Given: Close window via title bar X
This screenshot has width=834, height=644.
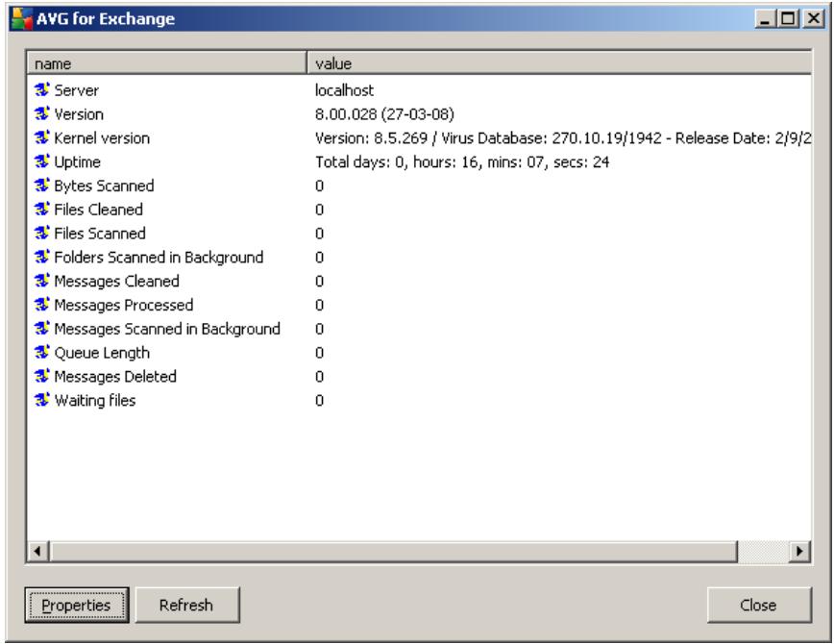Looking at the screenshot, I should [x=813, y=18].
